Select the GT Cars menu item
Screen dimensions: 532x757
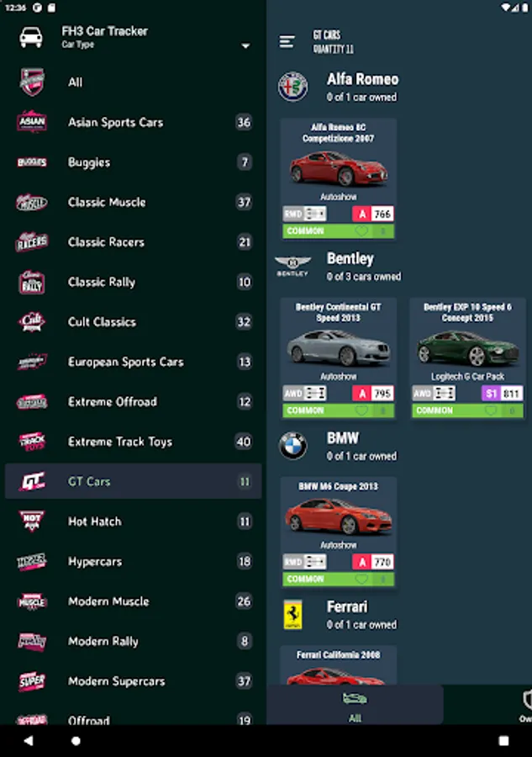[133, 481]
